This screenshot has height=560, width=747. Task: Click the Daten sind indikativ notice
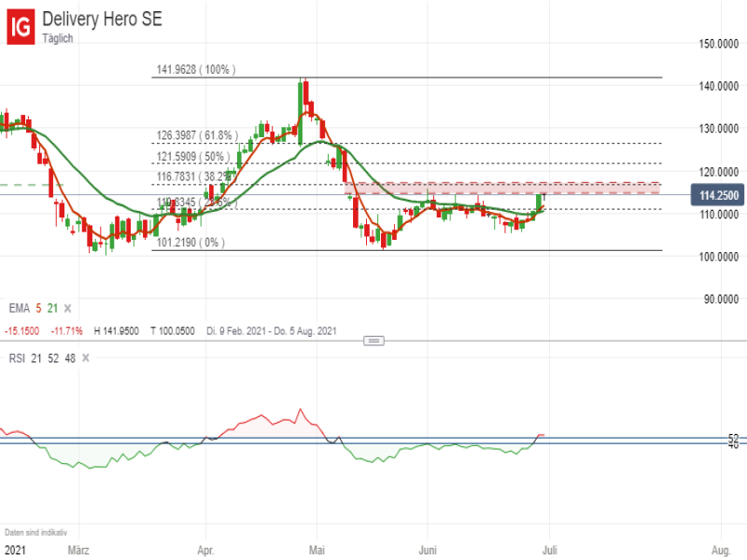35,532
